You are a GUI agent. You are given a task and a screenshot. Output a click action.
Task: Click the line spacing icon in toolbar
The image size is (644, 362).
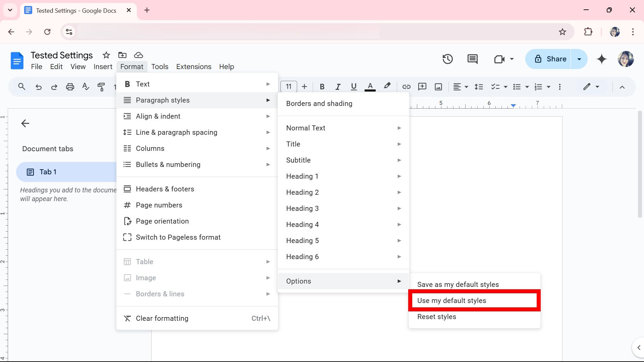[479, 86]
